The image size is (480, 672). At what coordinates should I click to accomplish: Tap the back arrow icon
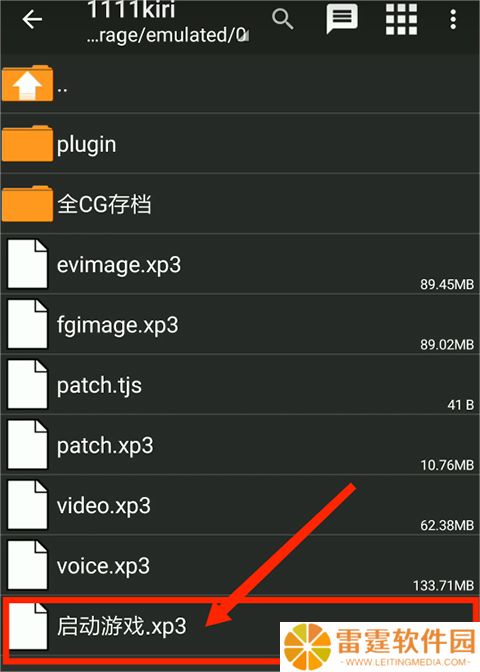click(32, 19)
